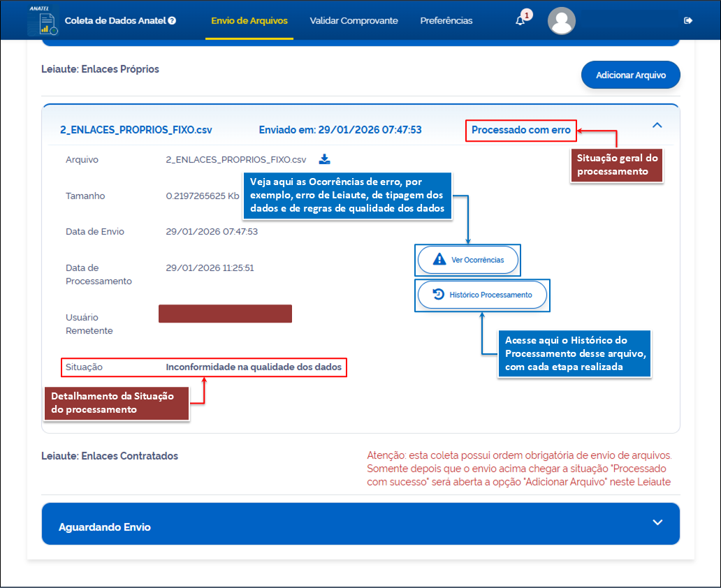
Task: Click the Tamanho label
Action: [85, 196]
